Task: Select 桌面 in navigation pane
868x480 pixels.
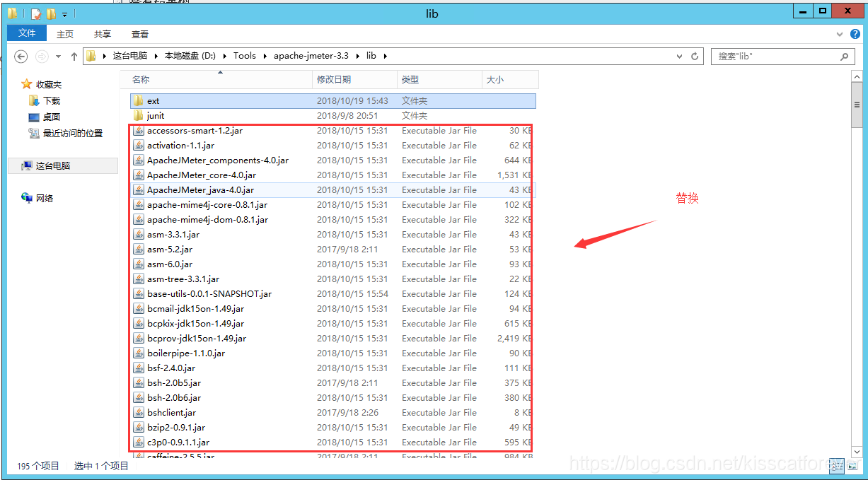Action: pos(52,117)
